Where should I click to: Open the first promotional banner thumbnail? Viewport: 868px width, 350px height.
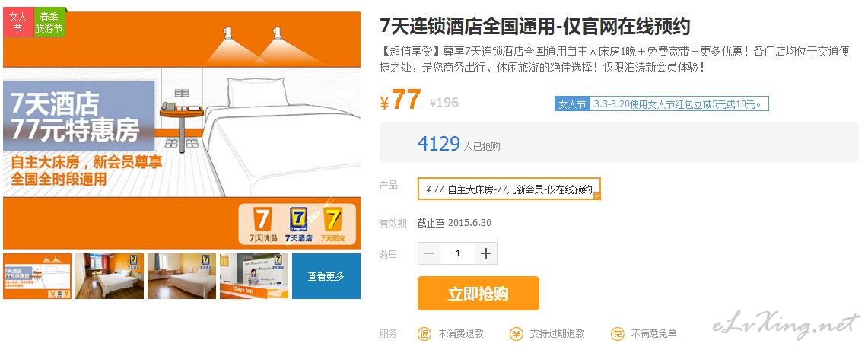(37, 276)
